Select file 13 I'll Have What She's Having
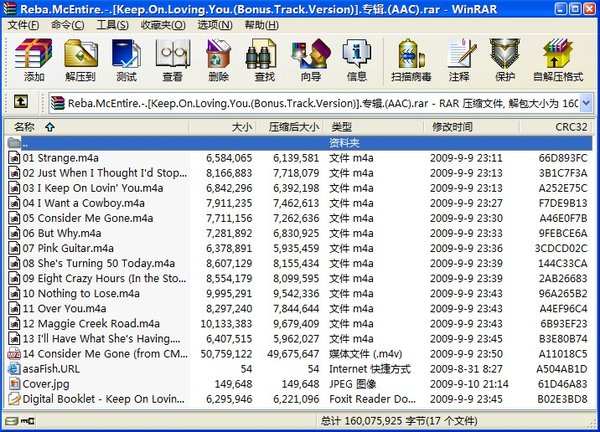Screen dimensions: 600x432 (x=101, y=339)
